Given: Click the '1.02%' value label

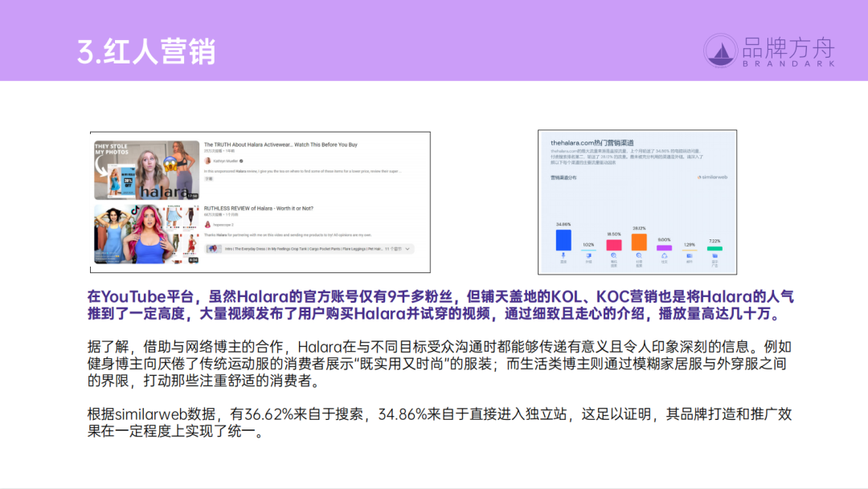Looking at the screenshot, I should (x=588, y=244).
